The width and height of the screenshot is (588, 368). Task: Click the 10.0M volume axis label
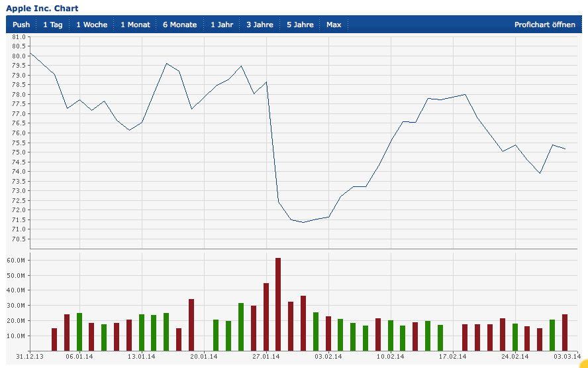click(x=17, y=336)
